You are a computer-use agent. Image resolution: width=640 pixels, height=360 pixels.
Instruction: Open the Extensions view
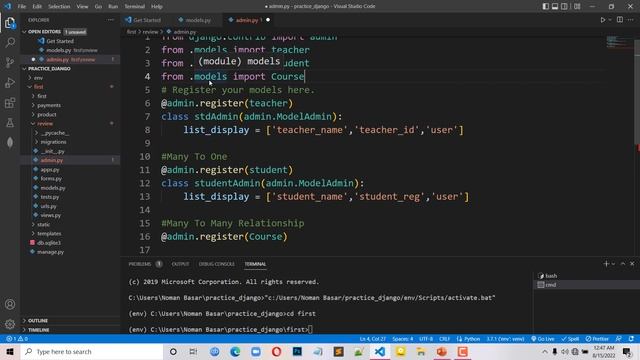click(10, 102)
